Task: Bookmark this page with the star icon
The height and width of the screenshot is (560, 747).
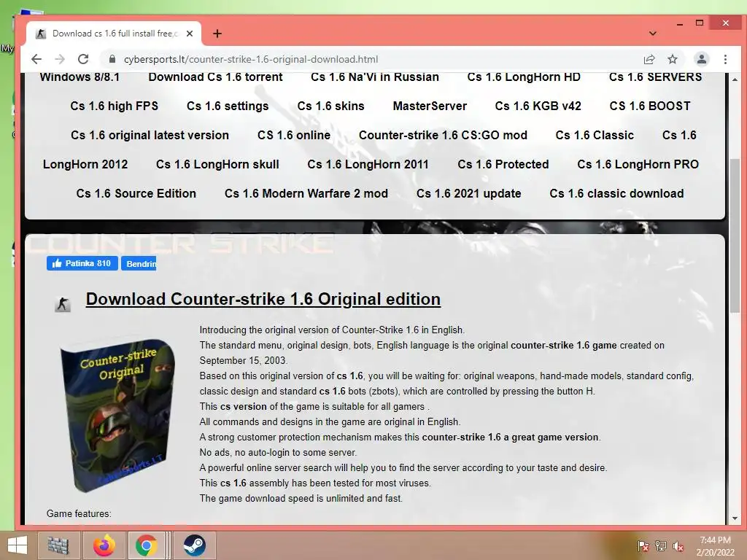Action: tap(672, 59)
